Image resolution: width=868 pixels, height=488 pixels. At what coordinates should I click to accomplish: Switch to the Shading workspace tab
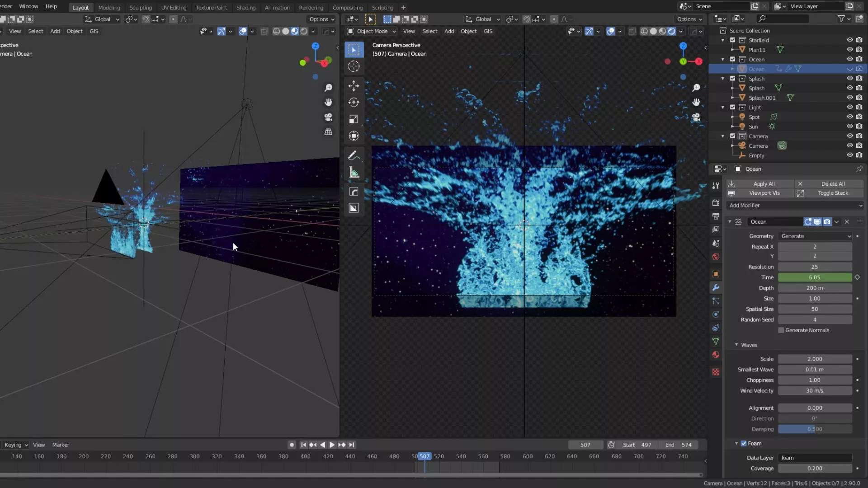coord(245,8)
